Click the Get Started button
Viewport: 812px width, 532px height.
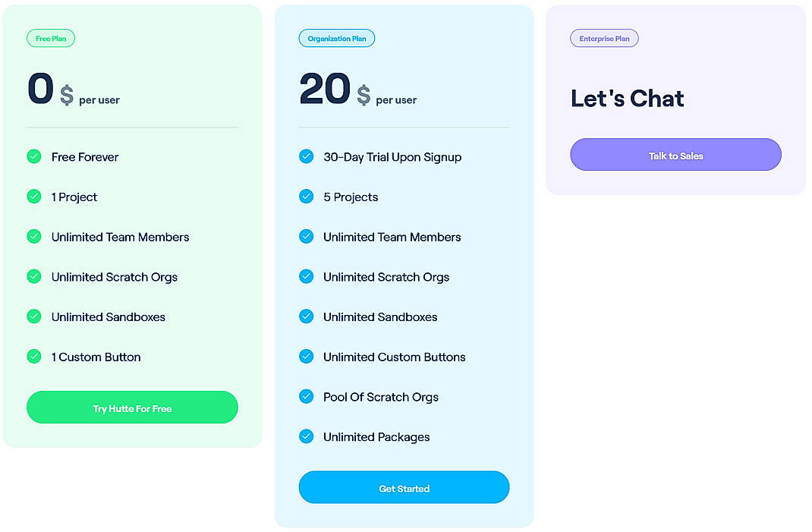point(404,486)
